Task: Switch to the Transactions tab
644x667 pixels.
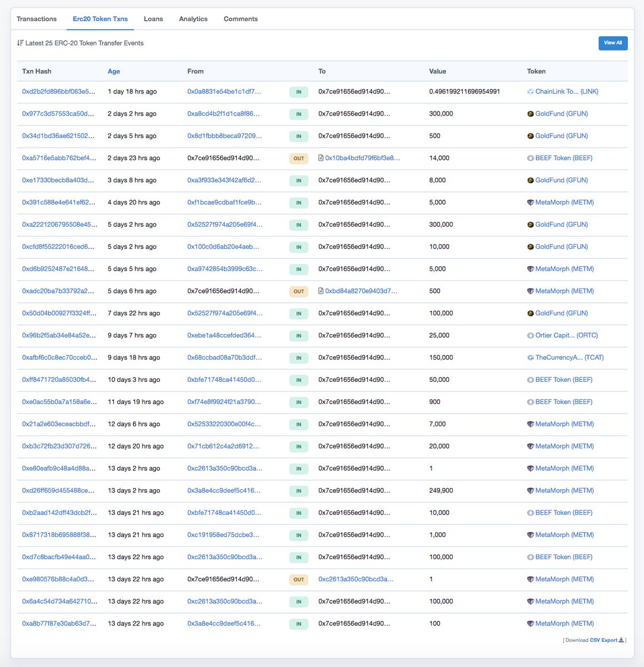Action: 37,19
